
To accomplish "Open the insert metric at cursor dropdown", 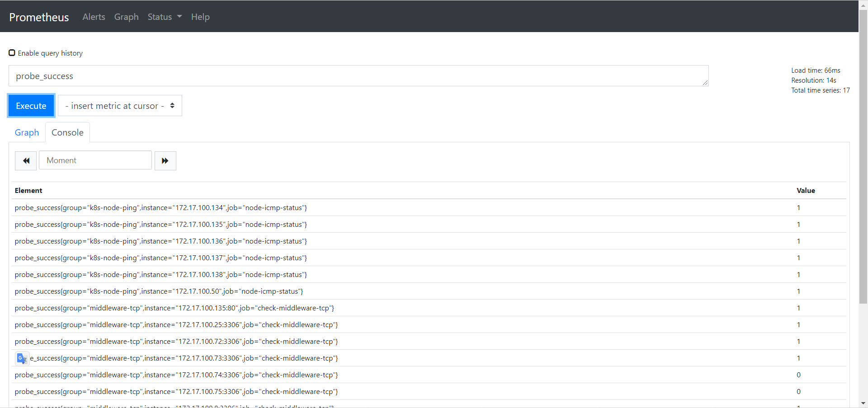I will (120, 106).
